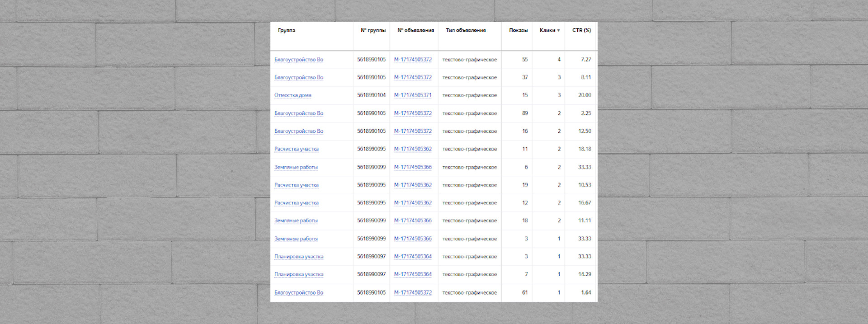Click the № группы column header

pos(373,30)
